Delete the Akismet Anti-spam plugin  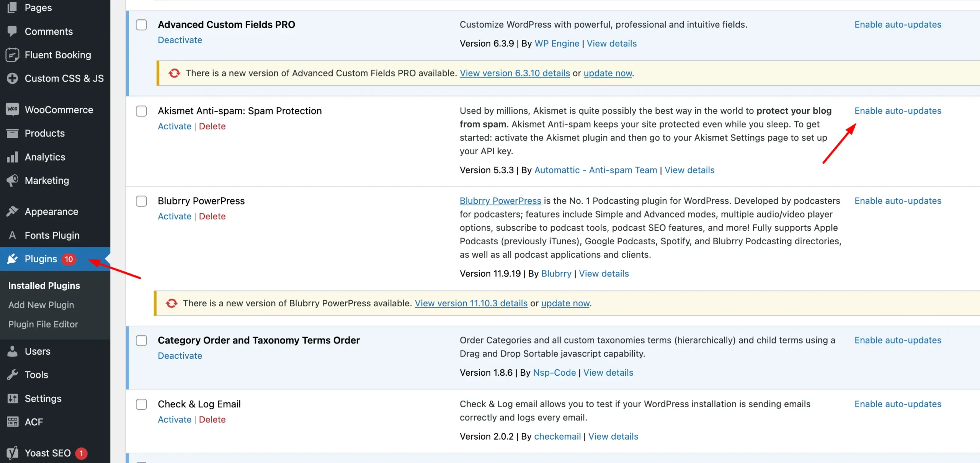tap(212, 126)
